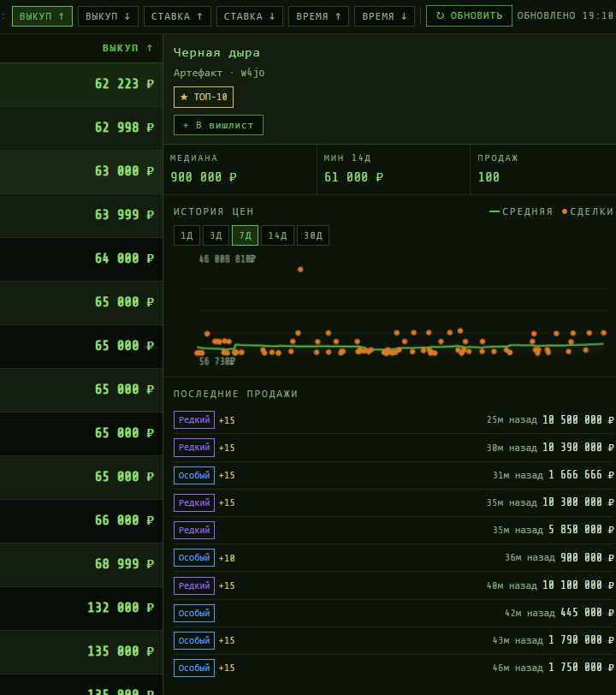Select the 1д chart range tab
The height and width of the screenshot is (695, 616).
(x=187, y=235)
